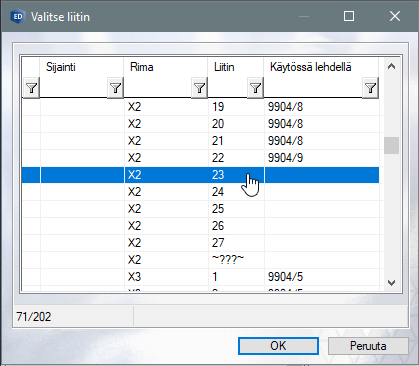The width and height of the screenshot is (419, 366).
Task: Open the filter for the Sijainti column
Action: coord(115,88)
